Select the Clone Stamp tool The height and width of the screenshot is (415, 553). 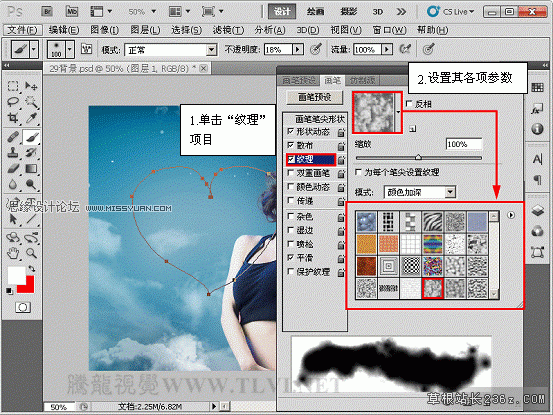(13, 152)
